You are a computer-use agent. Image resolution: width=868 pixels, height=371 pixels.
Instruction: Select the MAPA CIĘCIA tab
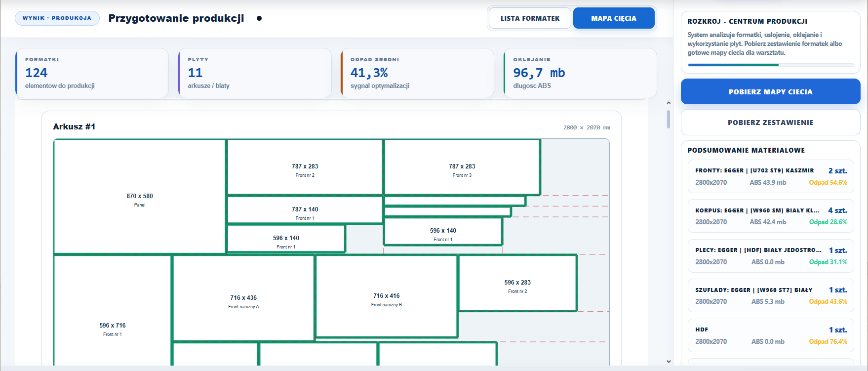(614, 18)
